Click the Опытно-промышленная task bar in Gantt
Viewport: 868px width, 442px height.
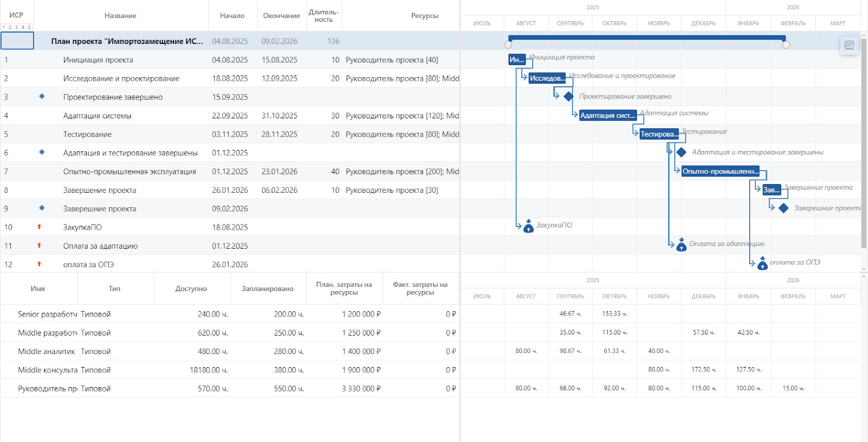[x=720, y=172]
